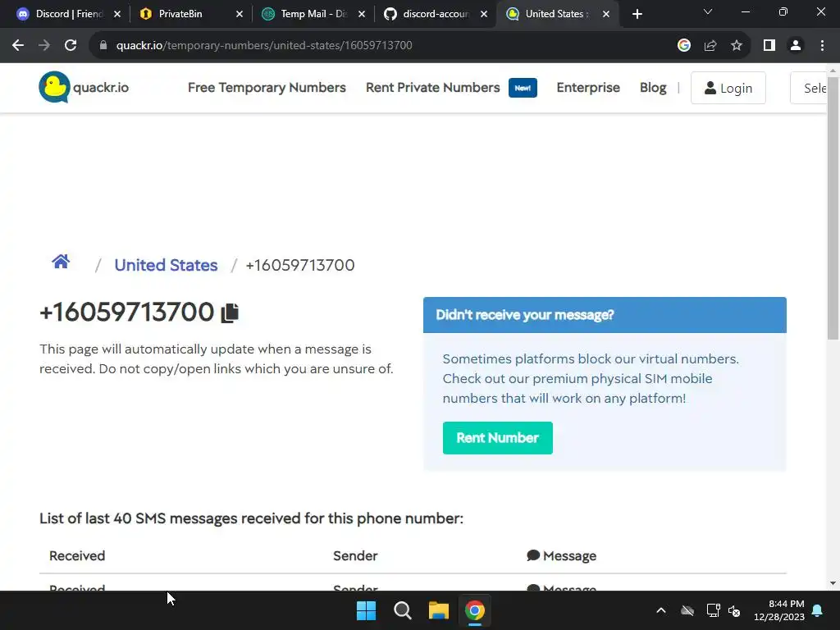Click the quackr.io duck logo
The image size is (840, 630).
[54, 87]
